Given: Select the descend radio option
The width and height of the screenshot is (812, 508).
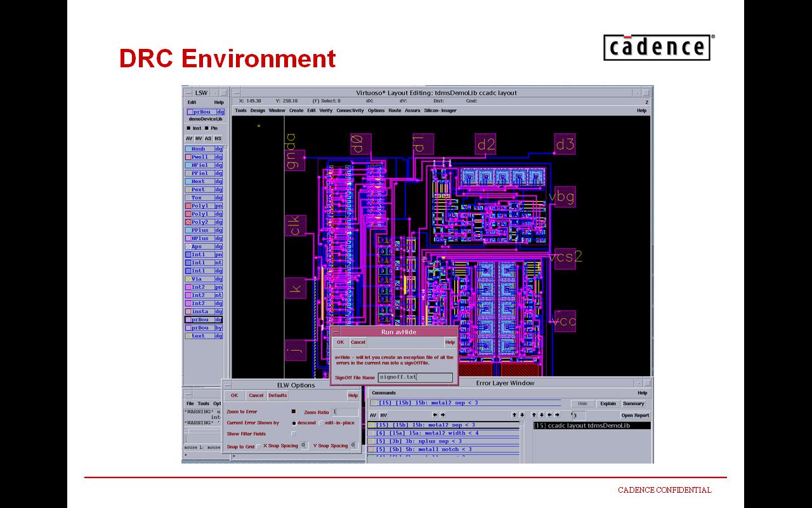Looking at the screenshot, I should tap(294, 423).
